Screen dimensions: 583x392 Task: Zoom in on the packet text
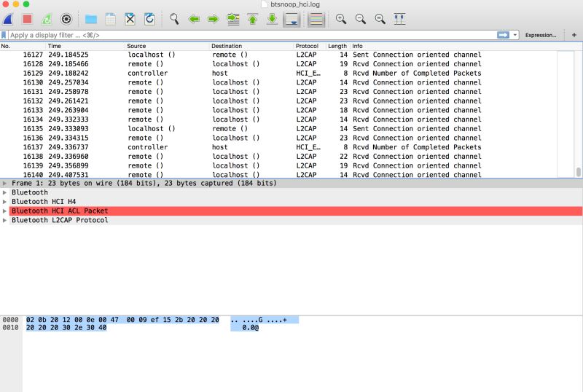[341, 19]
